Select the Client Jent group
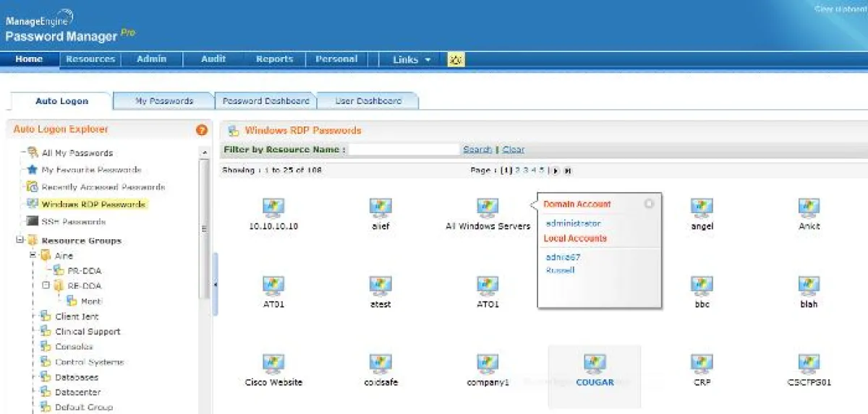The image size is (868, 414). click(x=77, y=316)
